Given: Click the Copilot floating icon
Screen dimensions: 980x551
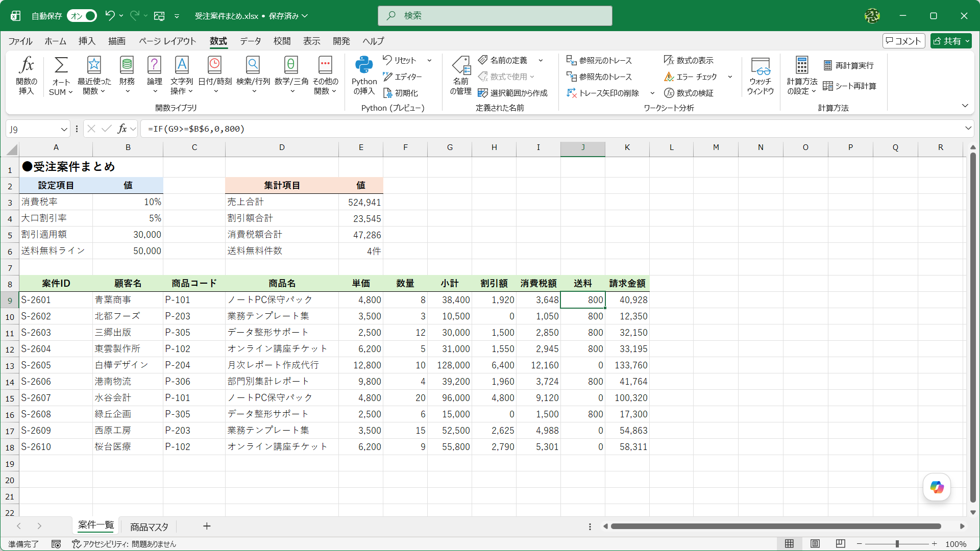Looking at the screenshot, I should [x=937, y=487].
